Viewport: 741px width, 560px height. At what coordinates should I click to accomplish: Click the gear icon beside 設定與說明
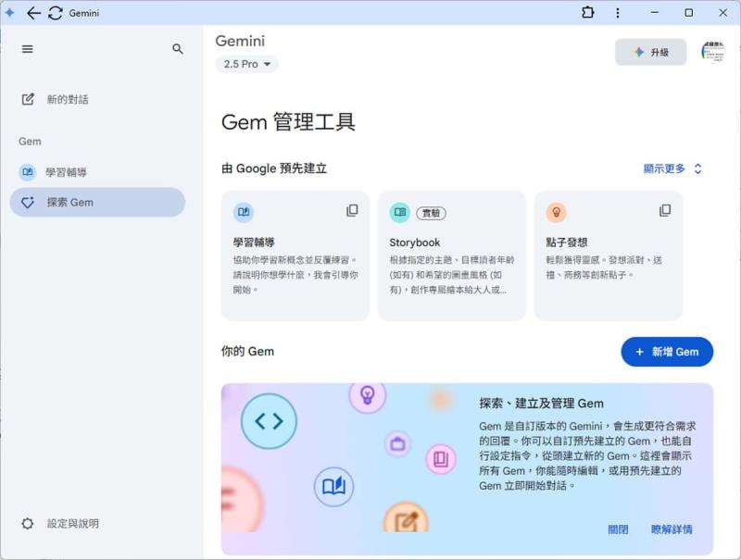28,523
